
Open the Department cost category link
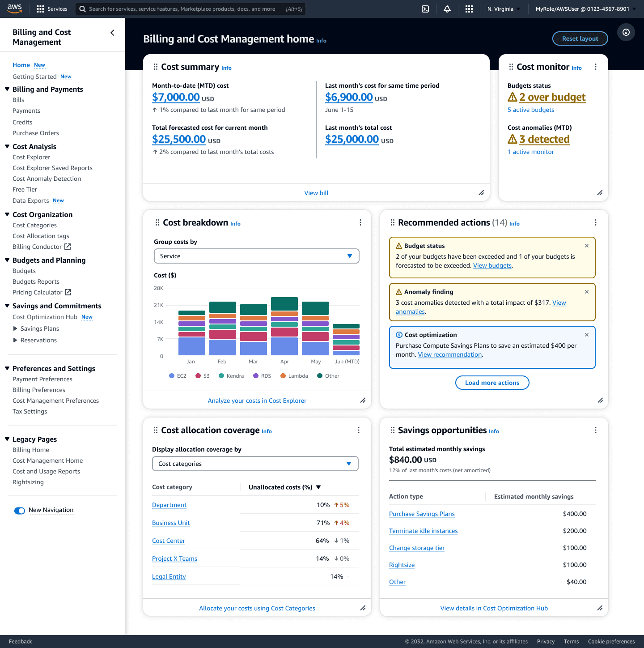tap(169, 505)
